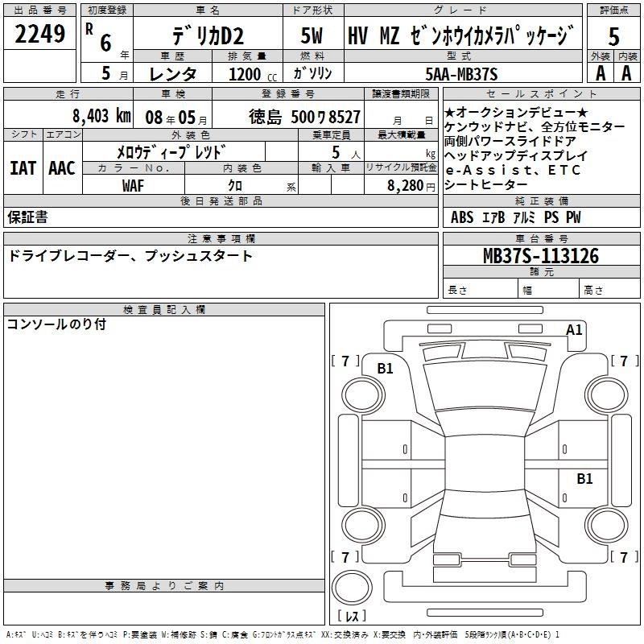Click the B1 mark near the front-left fender
644x644 pixels.
[x=385, y=369]
